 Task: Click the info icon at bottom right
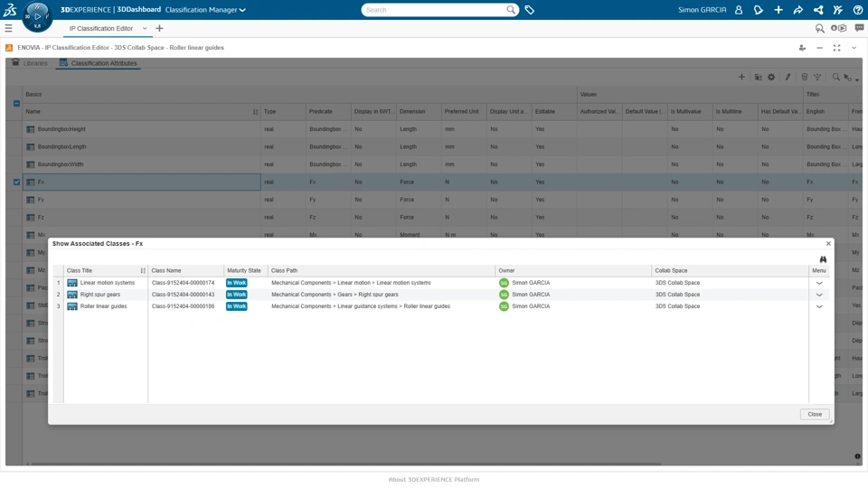tap(857, 456)
